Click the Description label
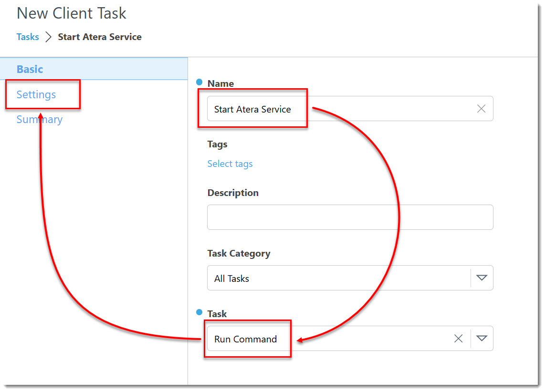Screen dimensions: 545x392 [233, 193]
